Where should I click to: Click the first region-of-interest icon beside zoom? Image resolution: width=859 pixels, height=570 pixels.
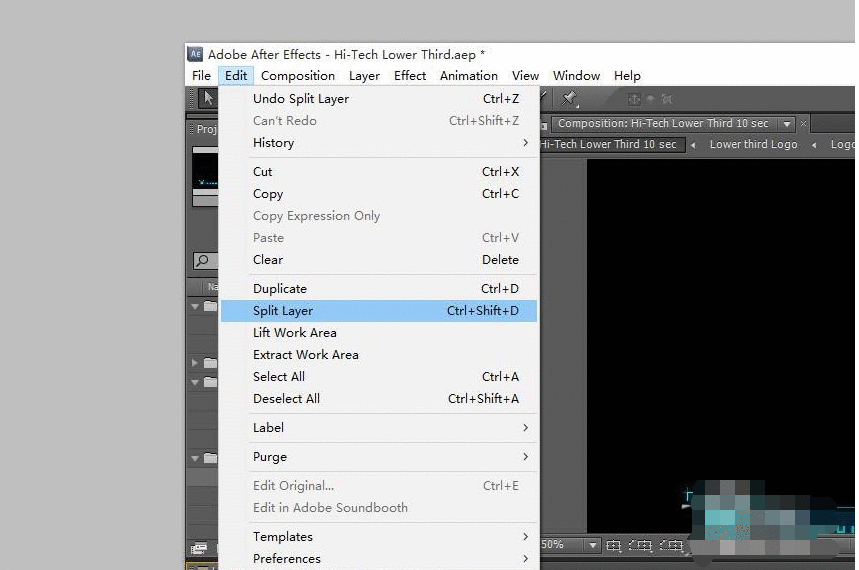click(614, 546)
